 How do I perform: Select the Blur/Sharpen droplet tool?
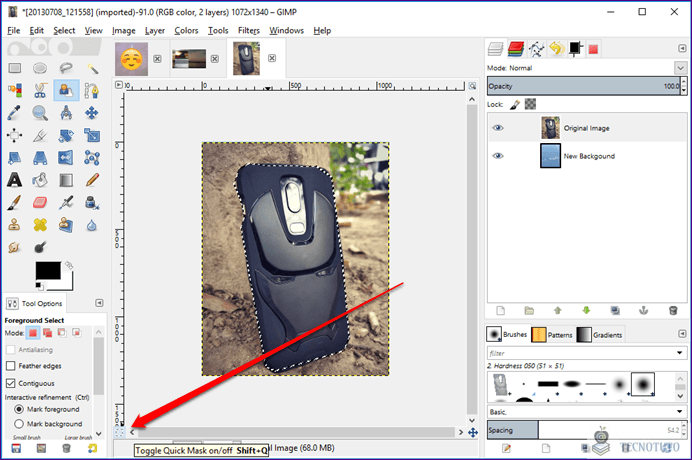[x=92, y=225]
